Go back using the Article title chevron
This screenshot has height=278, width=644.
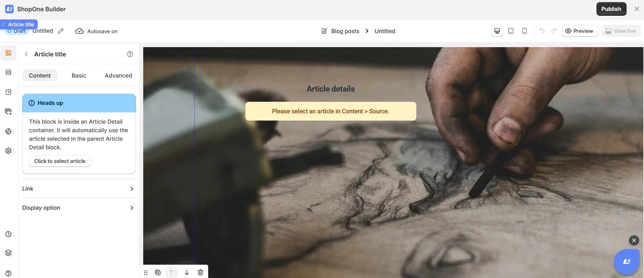point(26,54)
